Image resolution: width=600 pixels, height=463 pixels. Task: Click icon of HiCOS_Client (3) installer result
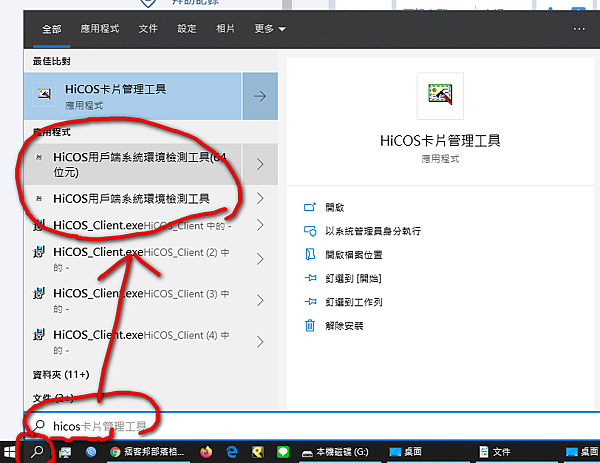(39, 293)
